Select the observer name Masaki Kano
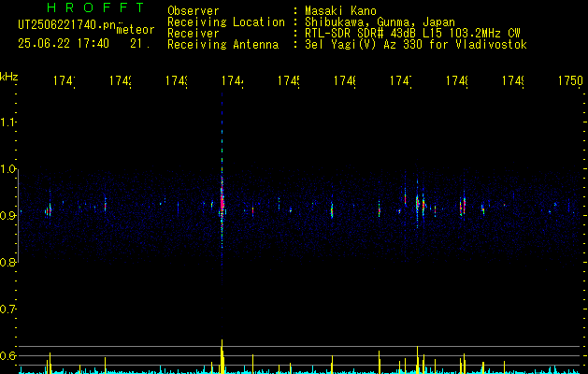The height and width of the screenshot is (374, 588). pos(340,11)
